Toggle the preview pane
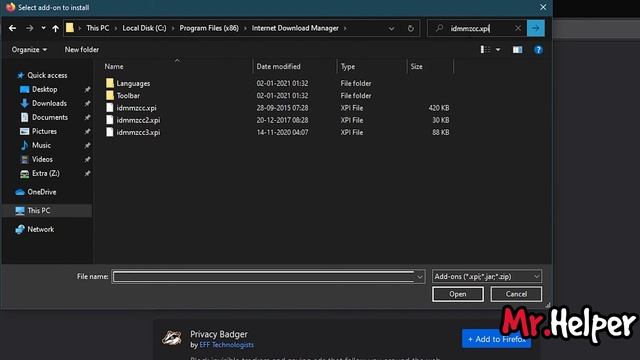640x360 pixels. 517,50
